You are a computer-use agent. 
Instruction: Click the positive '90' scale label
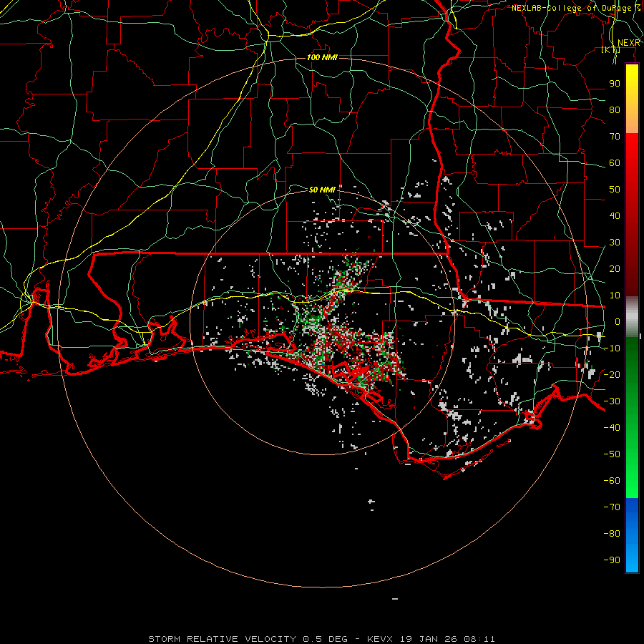point(615,84)
